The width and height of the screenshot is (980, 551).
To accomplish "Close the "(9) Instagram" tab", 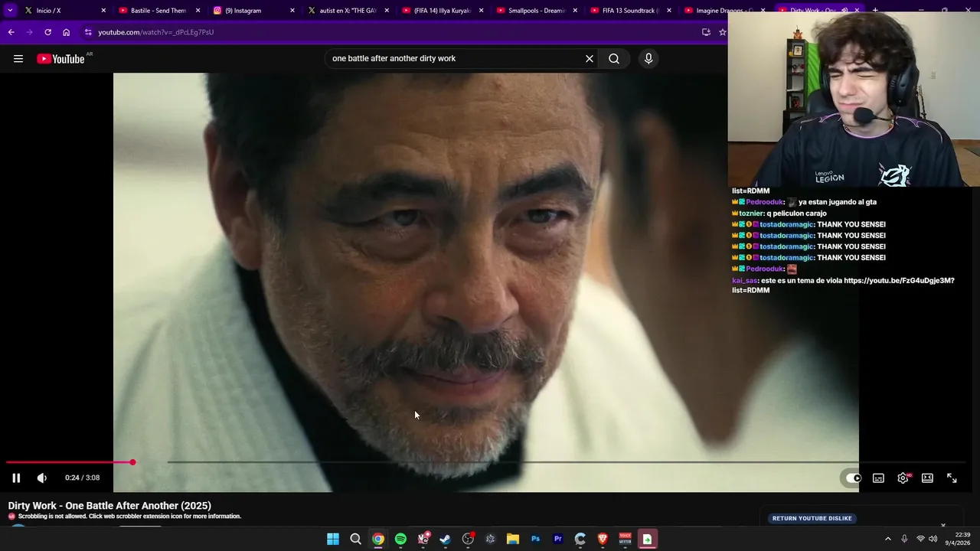I will [x=292, y=11].
